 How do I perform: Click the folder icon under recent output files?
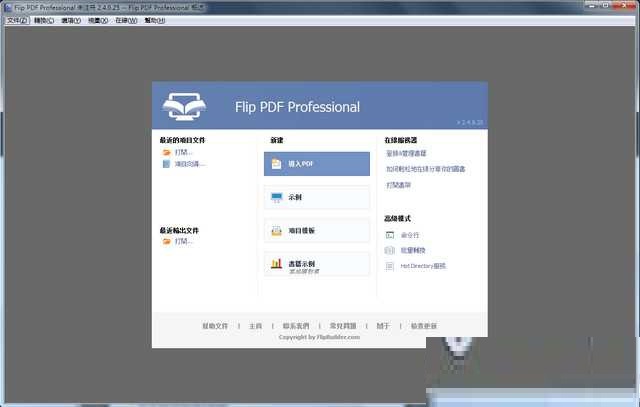(x=166, y=241)
